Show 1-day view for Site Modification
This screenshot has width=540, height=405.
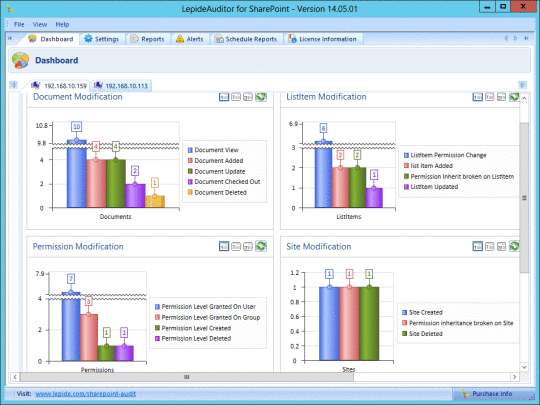tap(477, 246)
